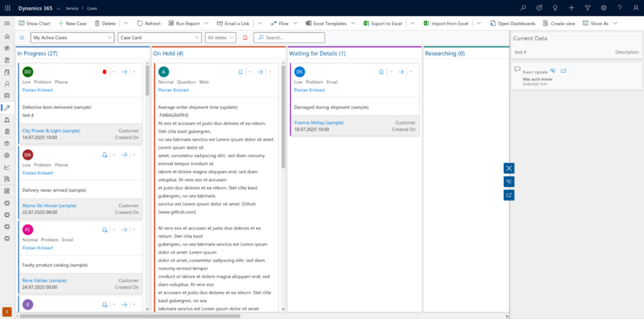Click the Researching (0) column header

pos(445,53)
